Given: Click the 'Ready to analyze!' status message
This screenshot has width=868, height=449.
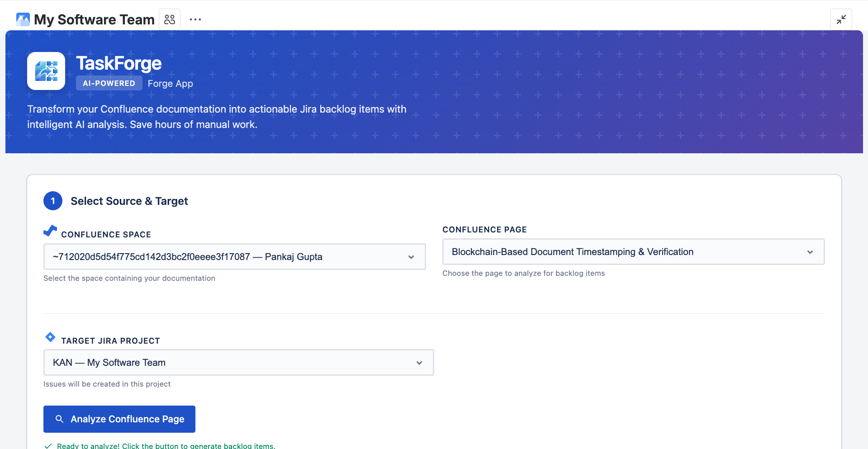Looking at the screenshot, I should pos(166,446).
